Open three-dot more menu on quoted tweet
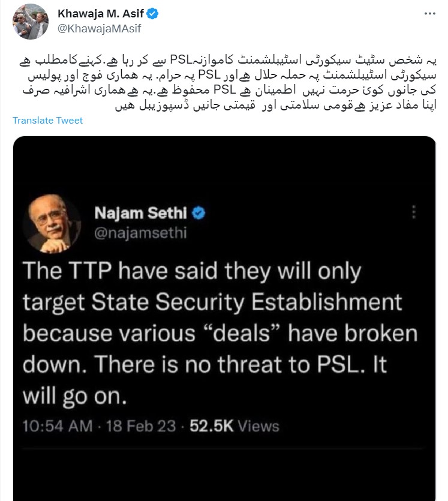This screenshot has height=501, width=448. point(413,212)
